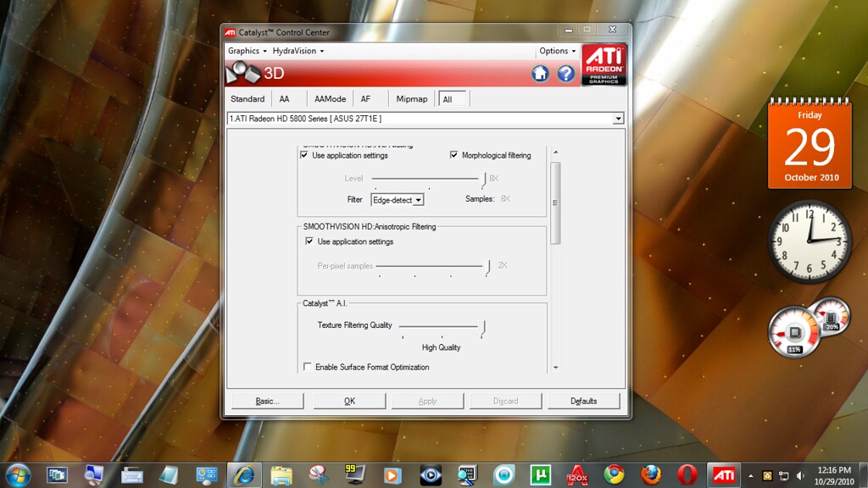
Task: Click the Basic... button
Action: 267,401
